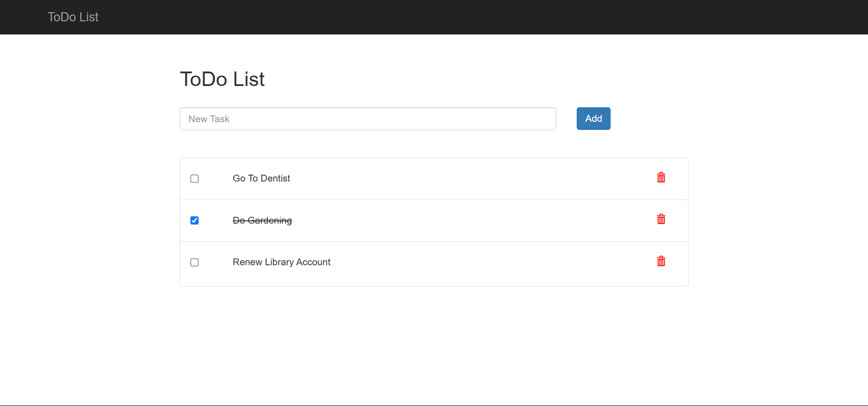Screen dimensions: 868x406
Task: Select the strikethrough Do Gardening text
Action: tap(262, 220)
